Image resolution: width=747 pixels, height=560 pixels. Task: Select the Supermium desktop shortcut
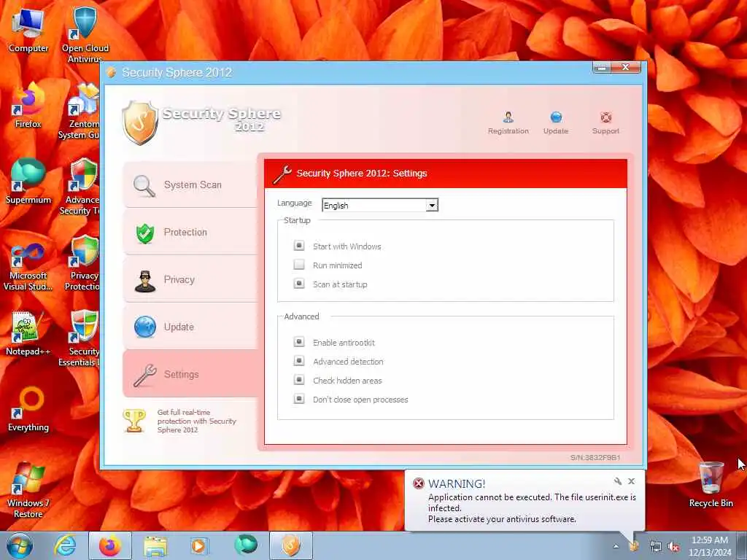click(28, 182)
